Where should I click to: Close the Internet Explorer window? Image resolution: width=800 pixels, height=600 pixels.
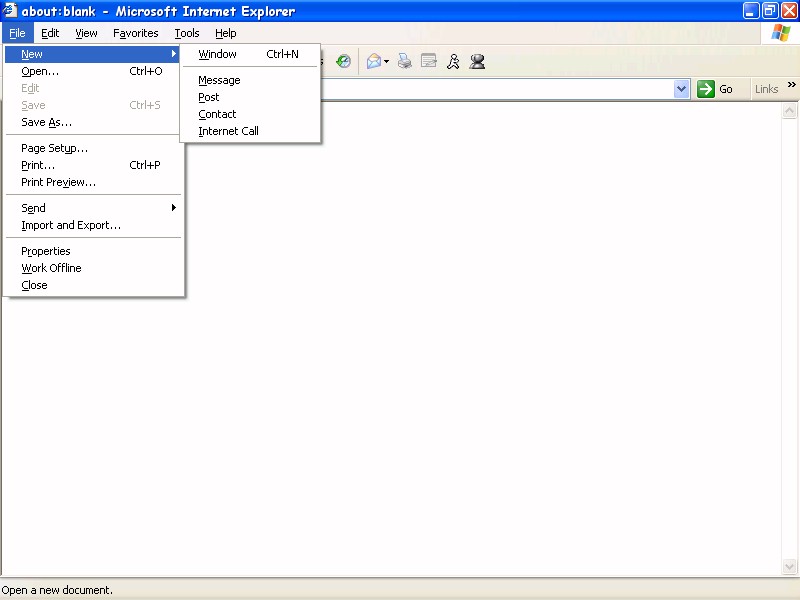click(789, 11)
